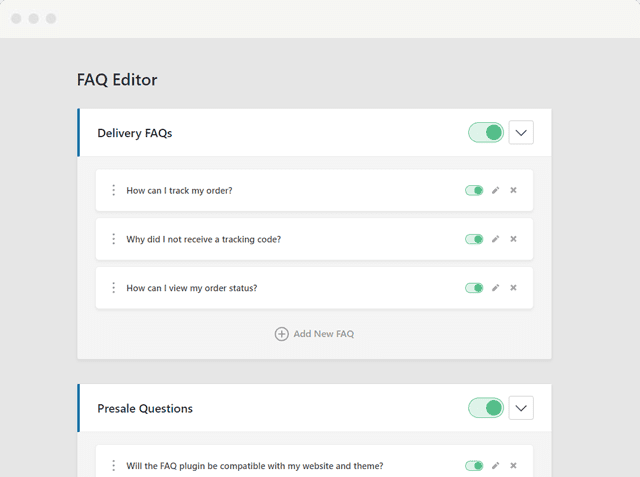640x477 pixels.
Task: Remove the 'Why did I not receive a tracking code?' FAQ
Action: point(513,239)
